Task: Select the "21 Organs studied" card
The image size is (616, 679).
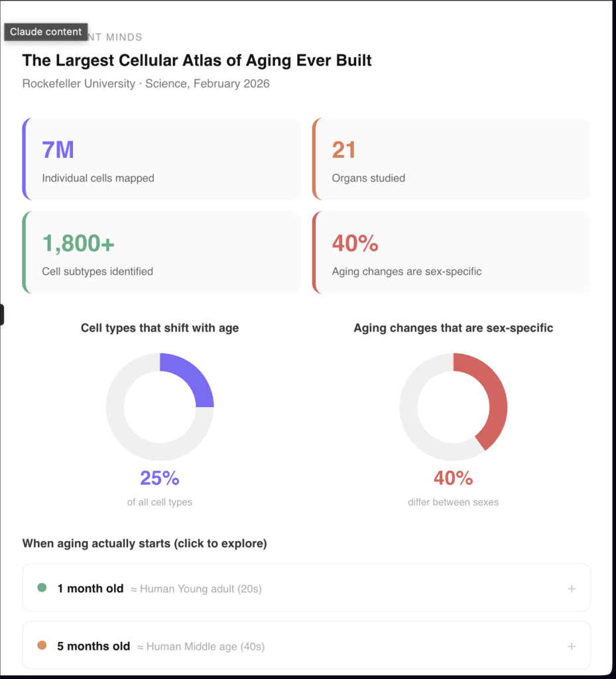Action: click(x=450, y=158)
